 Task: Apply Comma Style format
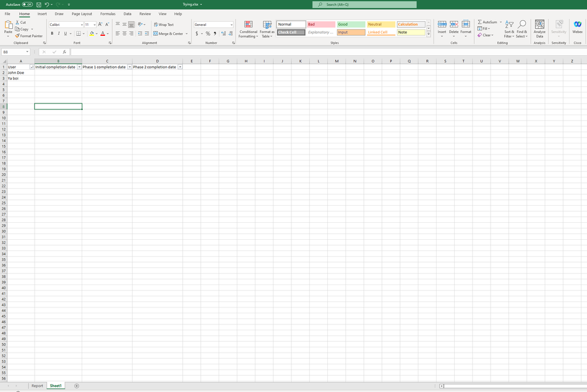[x=215, y=33]
